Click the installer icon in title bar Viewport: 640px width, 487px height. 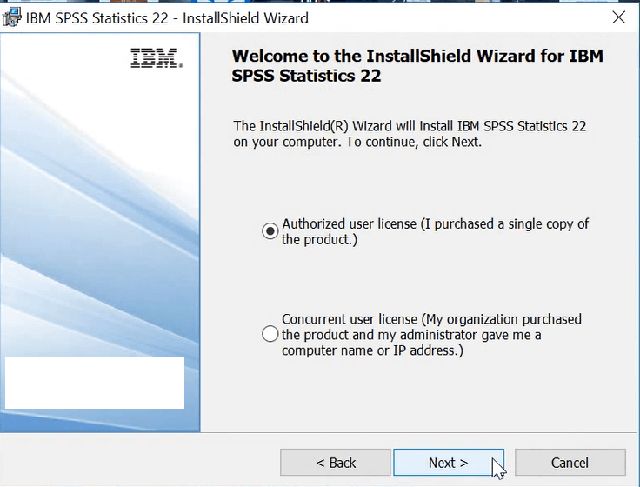tap(12, 18)
